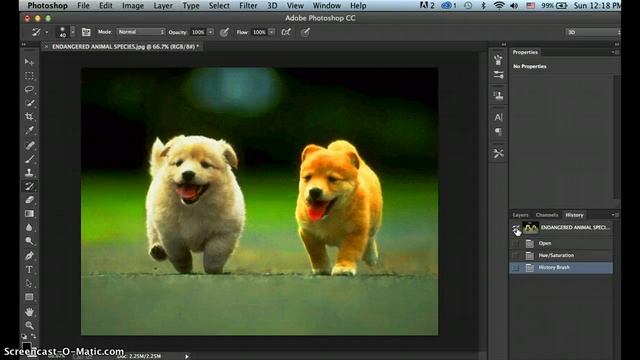Select the Rectangle shape tool
The image size is (640, 360).
[29, 297]
